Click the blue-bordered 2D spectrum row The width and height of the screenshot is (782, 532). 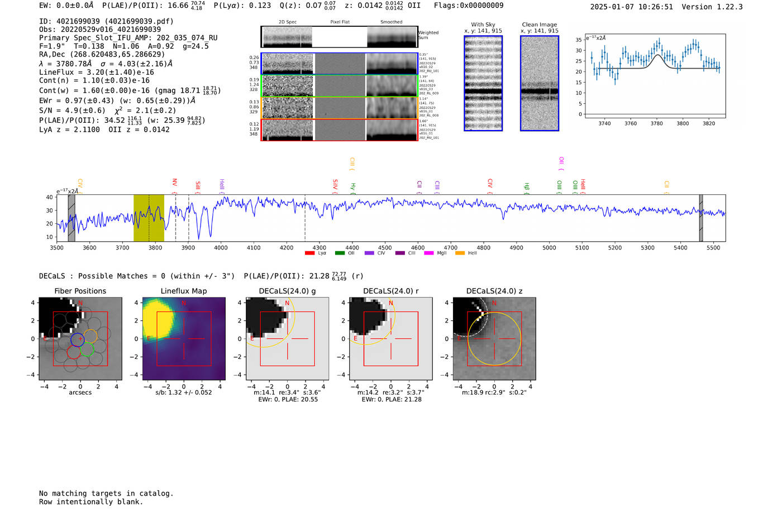pos(339,64)
